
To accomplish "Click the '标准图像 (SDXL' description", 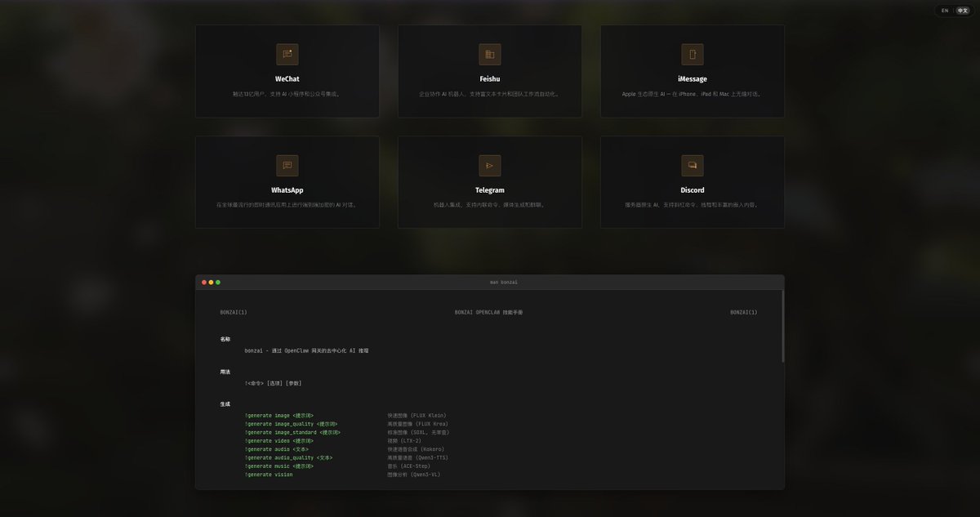I will click(x=418, y=433).
